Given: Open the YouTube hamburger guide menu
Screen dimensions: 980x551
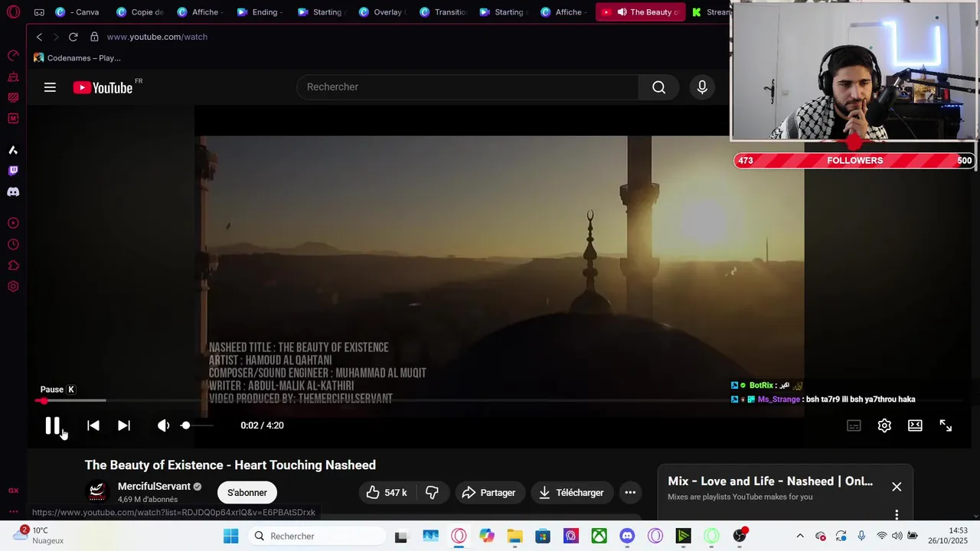Looking at the screenshot, I should 50,87.
